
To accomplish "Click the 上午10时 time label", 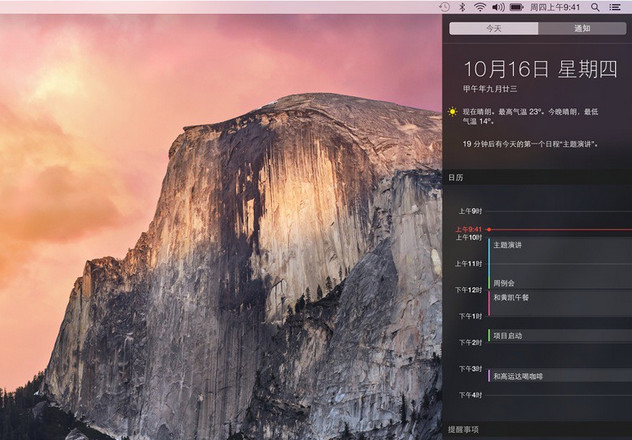I will click(469, 237).
